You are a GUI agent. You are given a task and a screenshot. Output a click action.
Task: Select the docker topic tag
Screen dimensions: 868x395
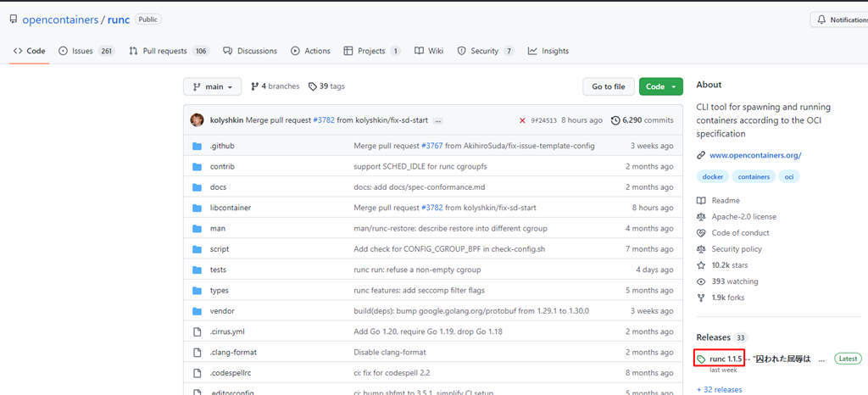(x=712, y=176)
